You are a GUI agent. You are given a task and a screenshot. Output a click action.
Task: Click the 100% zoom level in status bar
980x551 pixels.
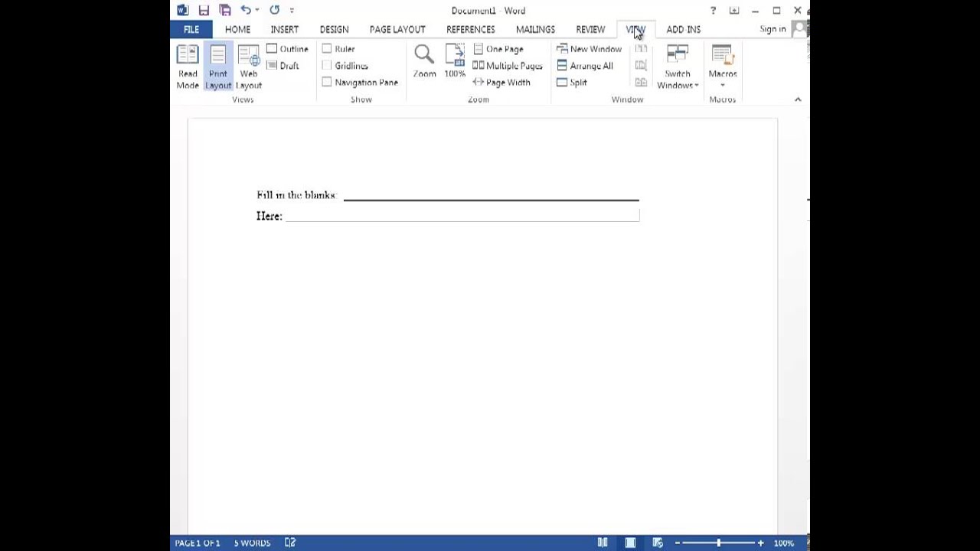(x=783, y=543)
